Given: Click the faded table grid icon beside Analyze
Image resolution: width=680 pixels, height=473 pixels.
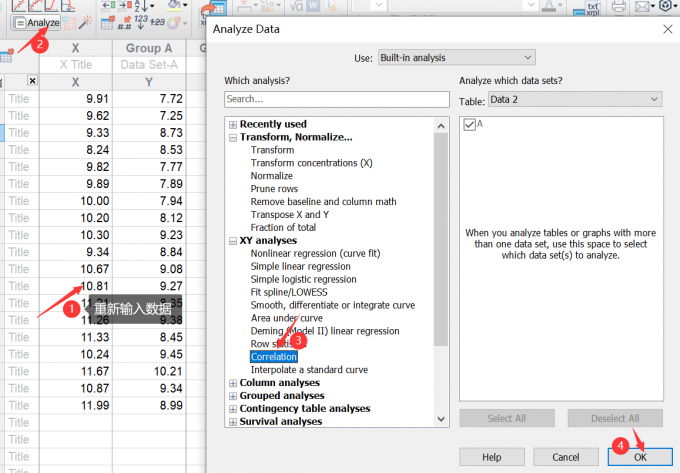Looking at the screenshot, I should click(69, 23).
